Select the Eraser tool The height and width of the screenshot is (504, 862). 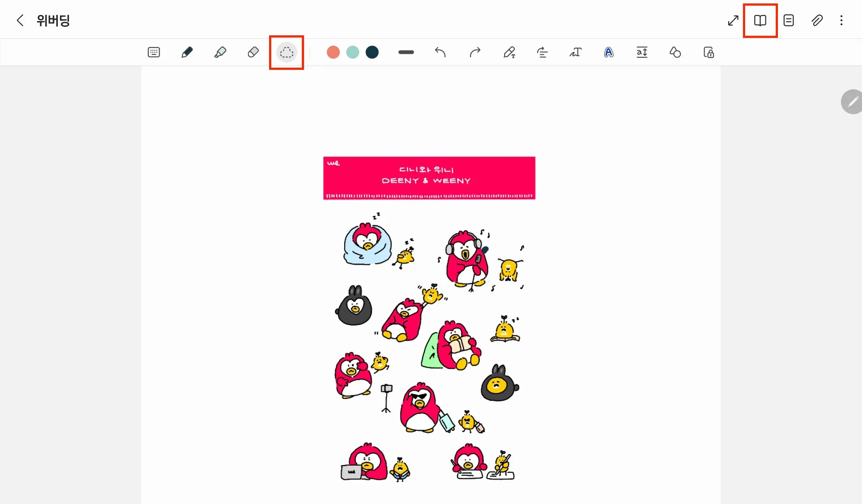point(253,52)
